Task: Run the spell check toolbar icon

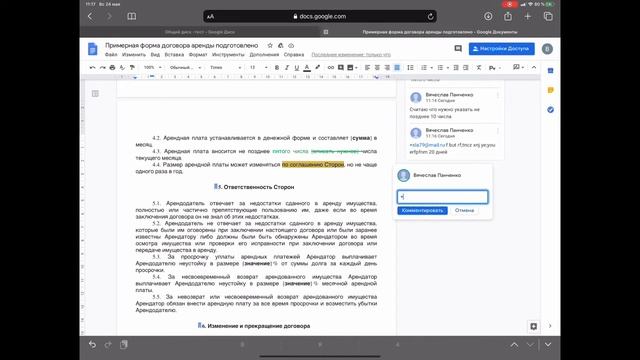Action: pos(122,67)
